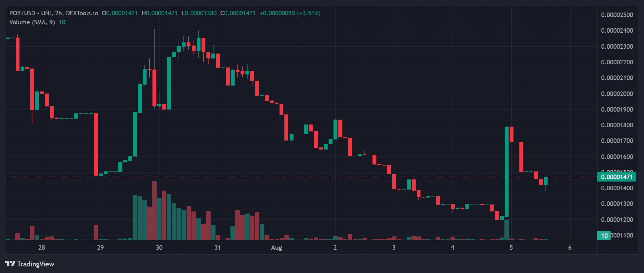Click date label 3 on time axis
Viewport: 644px width, 273px height.
pos(394,248)
